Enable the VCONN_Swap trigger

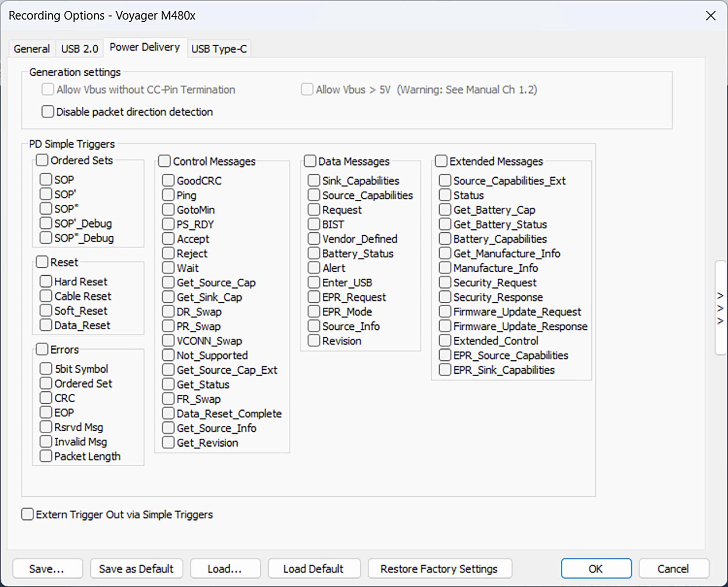(168, 340)
